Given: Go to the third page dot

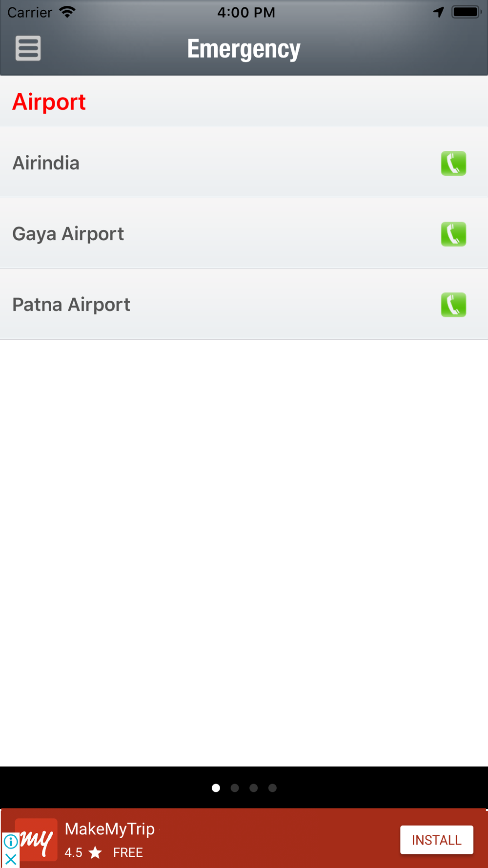Looking at the screenshot, I should click(254, 788).
